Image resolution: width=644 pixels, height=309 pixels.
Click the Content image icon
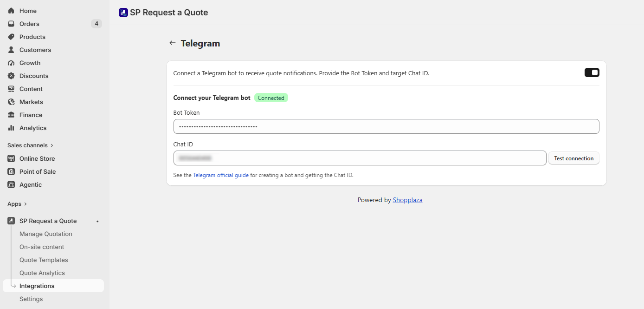click(11, 89)
